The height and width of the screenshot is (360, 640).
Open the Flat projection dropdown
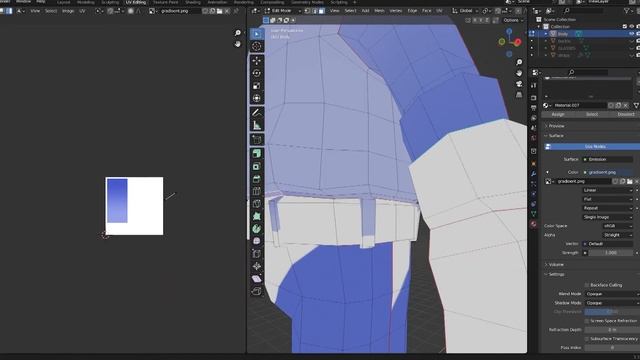[x=608, y=199]
